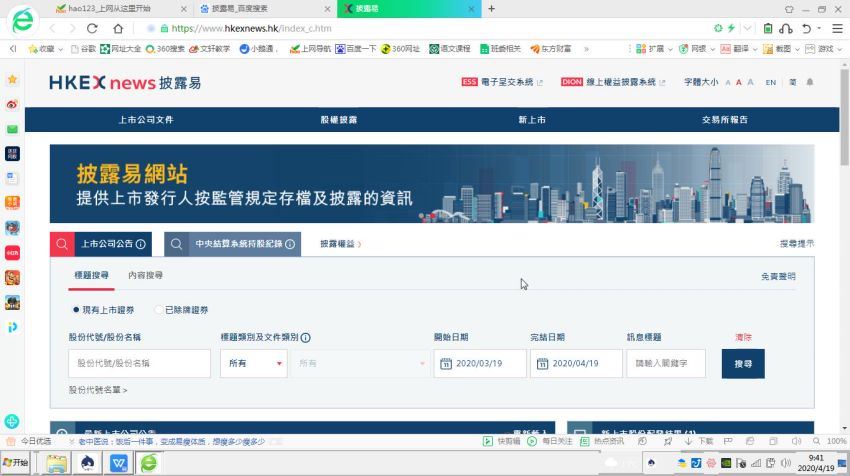This screenshot has height=476, width=850.
Task: Click the browser back arrow
Action: point(53,29)
